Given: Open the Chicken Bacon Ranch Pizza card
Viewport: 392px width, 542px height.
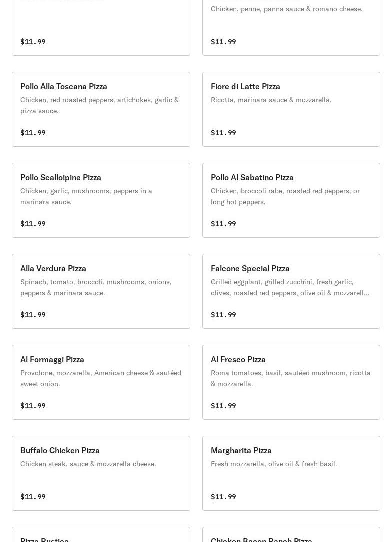Looking at the screenshot, I should click(291, 534).
